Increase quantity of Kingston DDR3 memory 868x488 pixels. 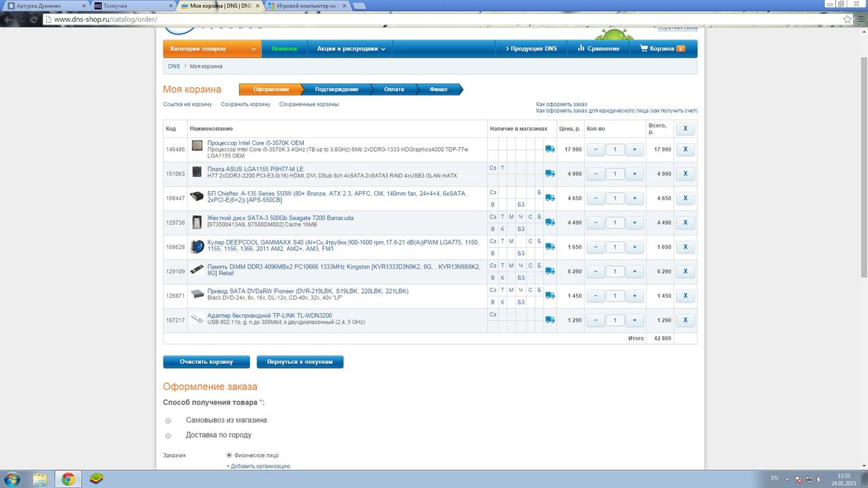[x=634, y=271]
